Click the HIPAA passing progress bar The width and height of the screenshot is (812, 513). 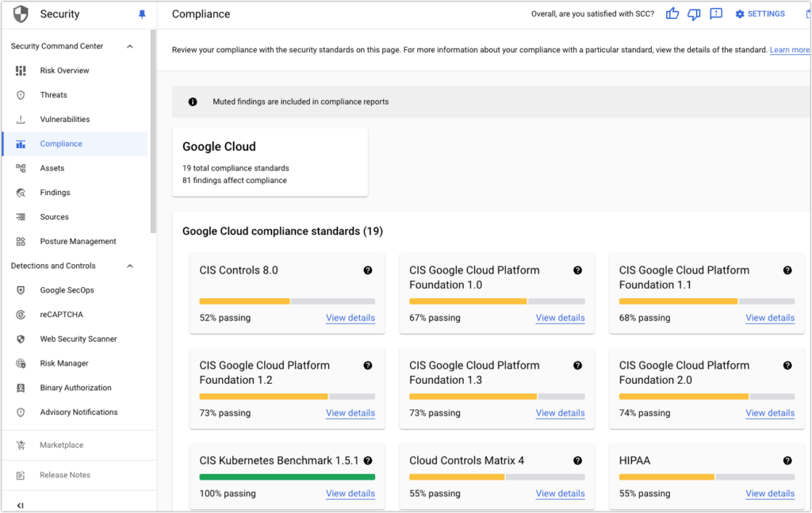pos(707,477)
